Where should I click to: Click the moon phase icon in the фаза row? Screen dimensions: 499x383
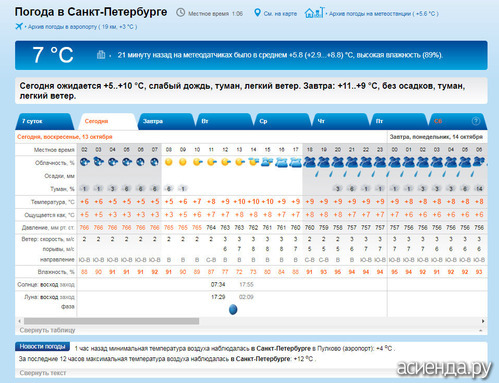click(233, 309)
